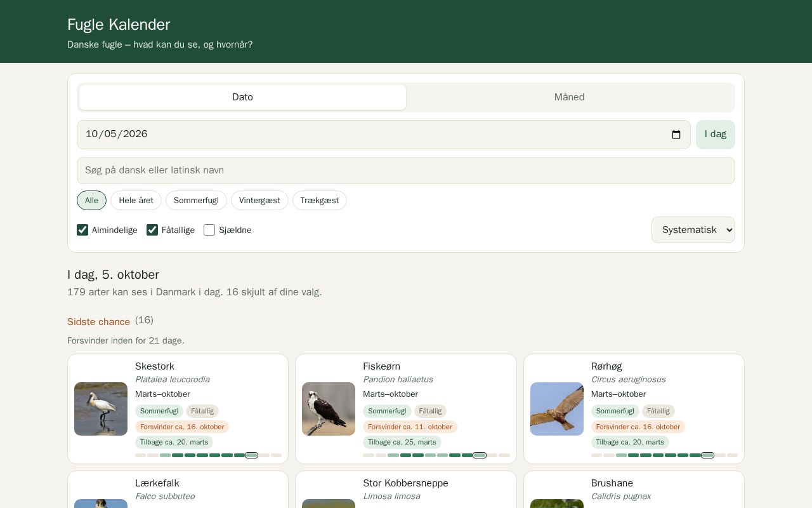Enable the Sjældne checkbox
The width and height of the screenshot is (812, 508).
pyautogui.click(x=209, y=230)
